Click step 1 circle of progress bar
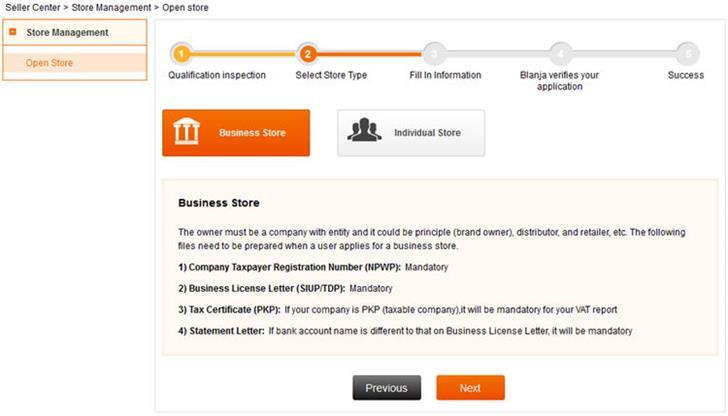This screenshot has height=416, width=728. [x=182, y=54]
